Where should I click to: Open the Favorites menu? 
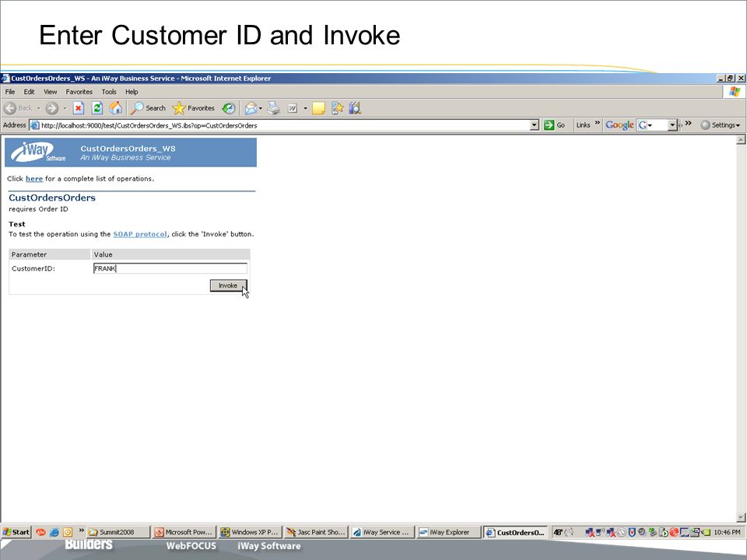[x=79, y=92]
